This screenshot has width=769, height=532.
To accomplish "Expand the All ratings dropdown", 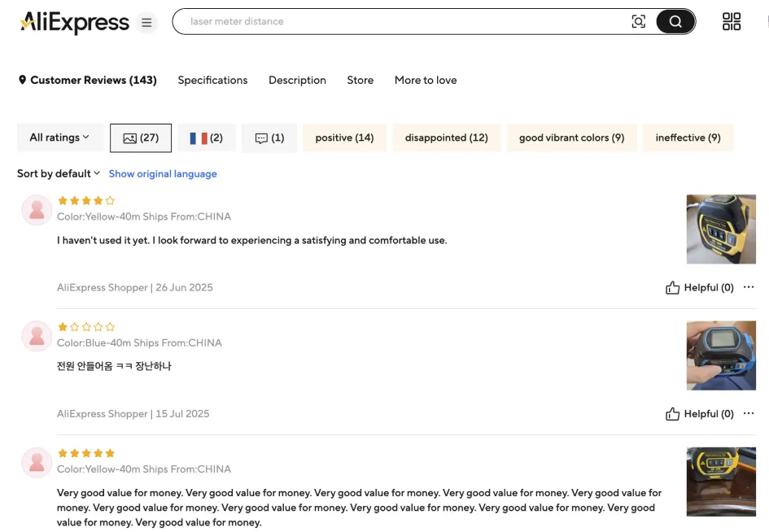I will [59, 138].
